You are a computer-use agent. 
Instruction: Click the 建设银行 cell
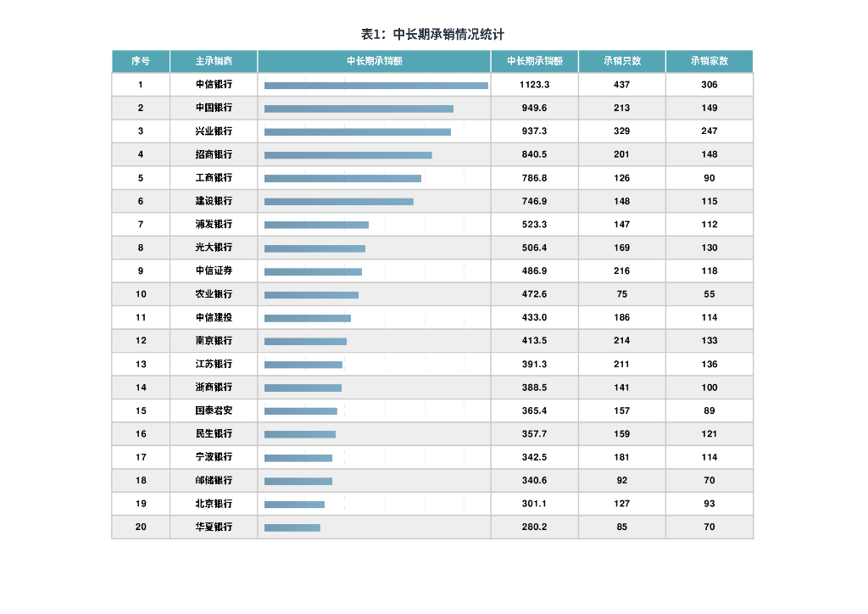click(214, 200)
